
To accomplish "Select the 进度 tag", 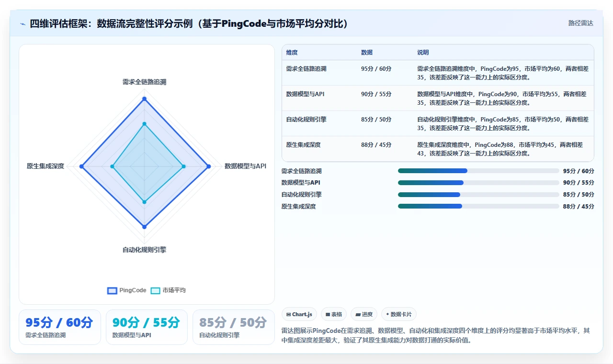I will (364, 314).
